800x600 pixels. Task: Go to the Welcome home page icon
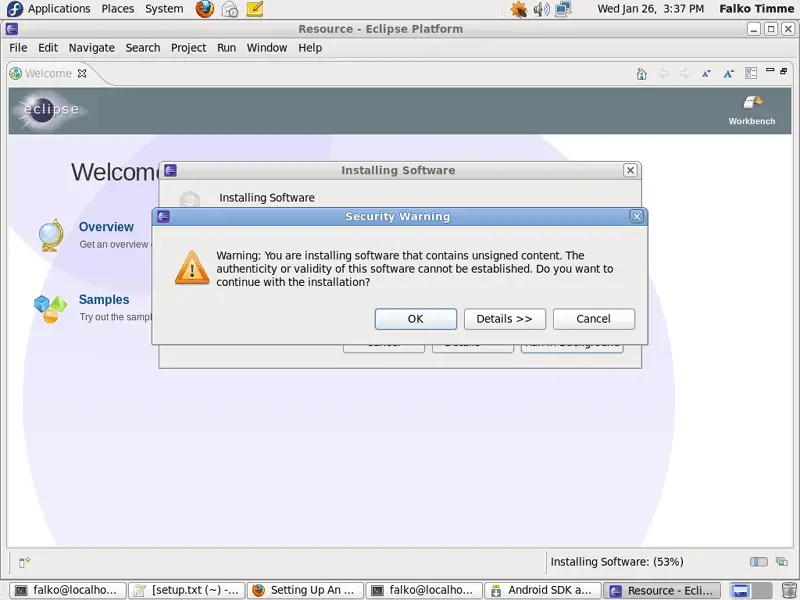[x=642, y=74]
